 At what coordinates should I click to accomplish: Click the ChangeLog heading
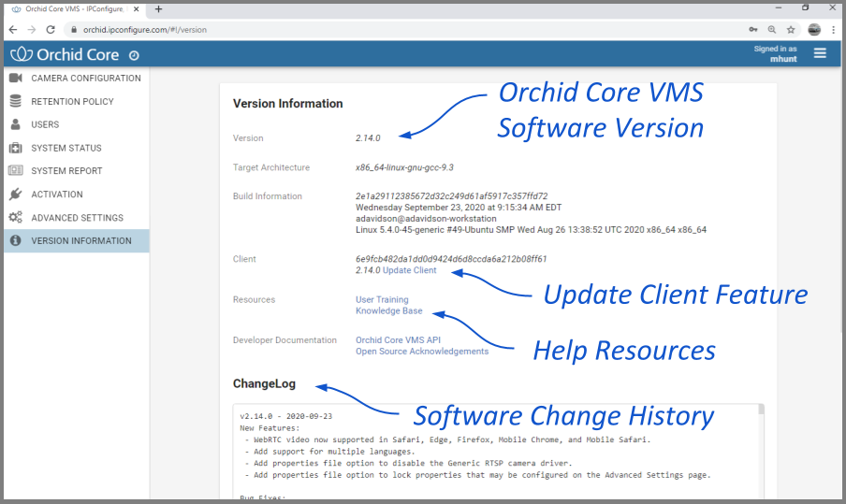click(264, 383)
